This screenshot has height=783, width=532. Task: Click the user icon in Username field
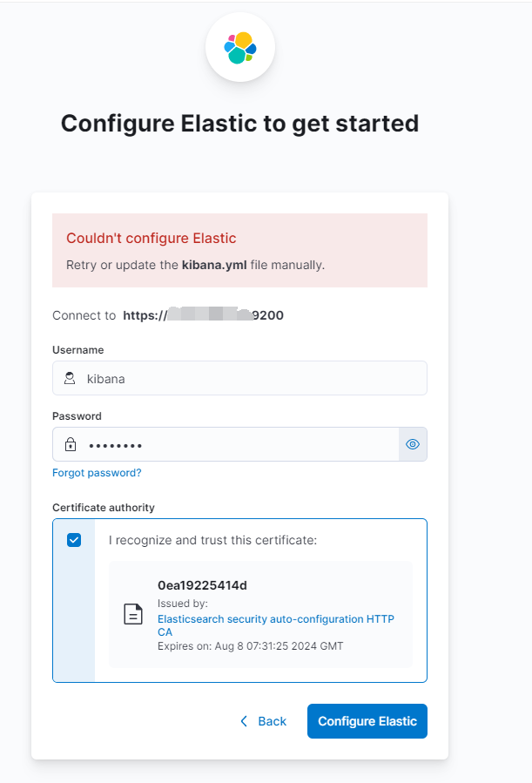70,379
